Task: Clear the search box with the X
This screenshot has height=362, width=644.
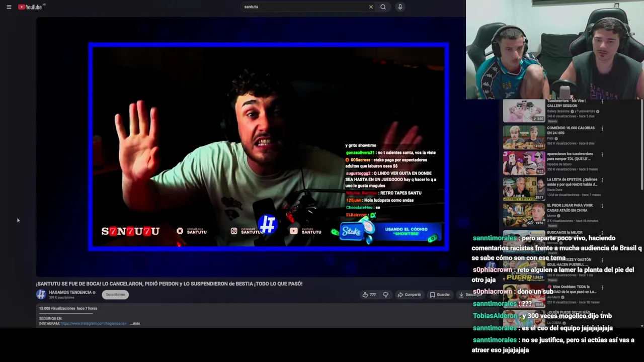Action: coord(371,7)
